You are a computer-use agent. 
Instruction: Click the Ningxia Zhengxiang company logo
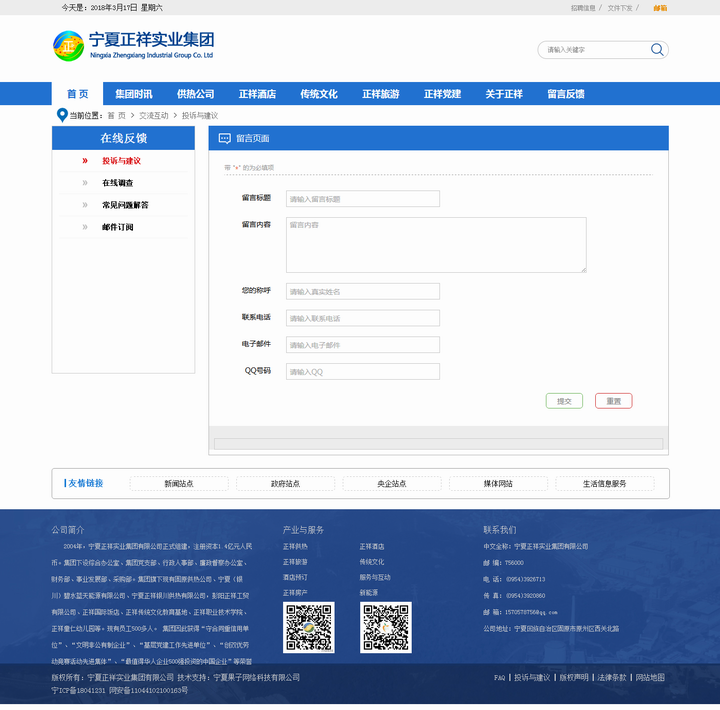pyautogui.click(x=133, y=46)
